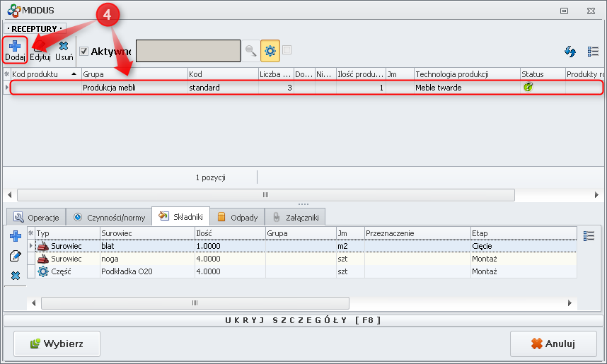Click the refresh arrows icon
Viewport: 607px width, 364px height.
pyautogui.click(x=570, y=52)
